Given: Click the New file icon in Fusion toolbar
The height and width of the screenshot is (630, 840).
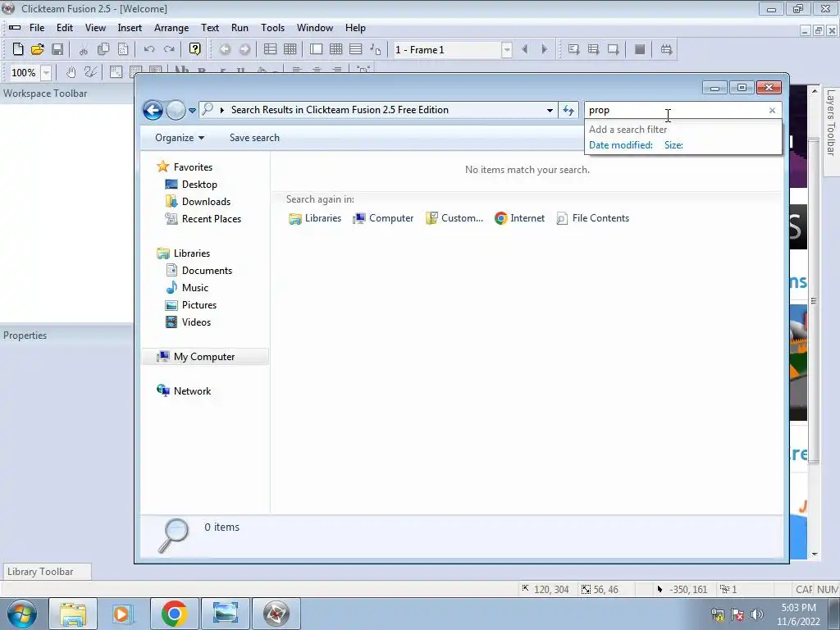Looking at the screenshot, I should [x=18, y=49].
